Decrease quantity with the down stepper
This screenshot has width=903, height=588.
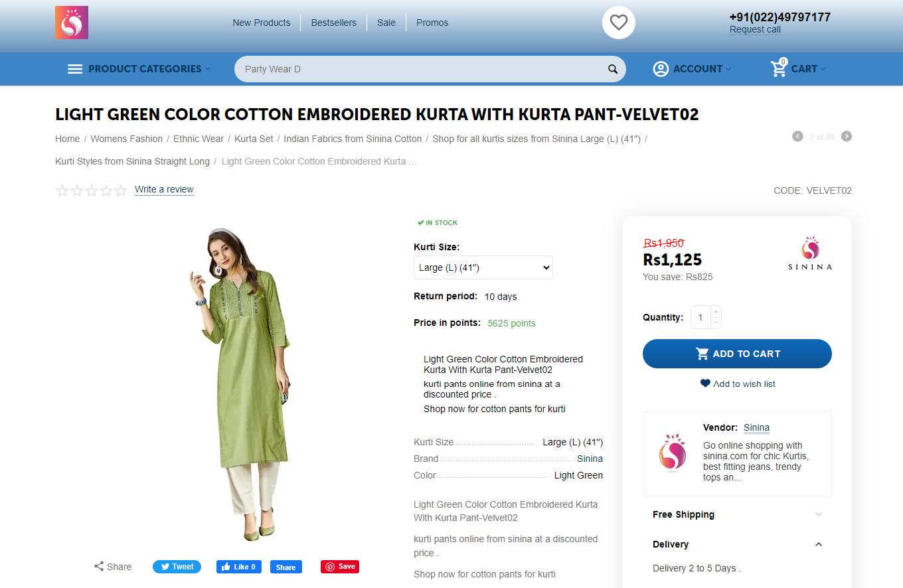click(x=715, y=323)
